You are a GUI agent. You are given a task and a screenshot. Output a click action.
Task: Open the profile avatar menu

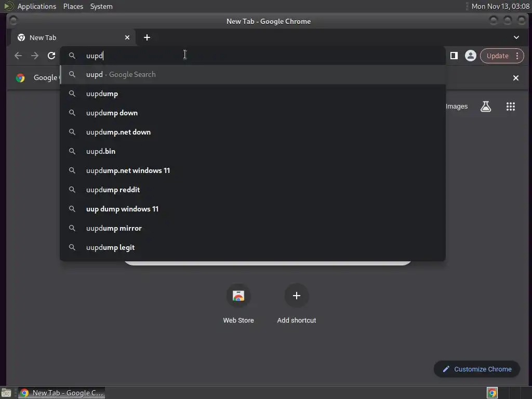pos(471,56)
